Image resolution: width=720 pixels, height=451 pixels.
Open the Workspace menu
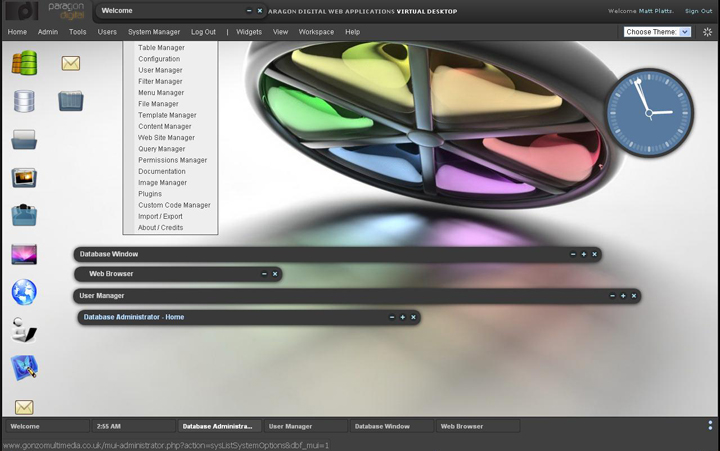[x=316, y=32]
